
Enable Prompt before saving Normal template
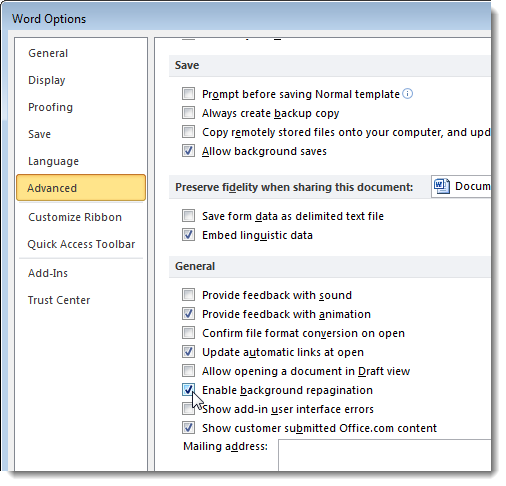pos(188,94)
